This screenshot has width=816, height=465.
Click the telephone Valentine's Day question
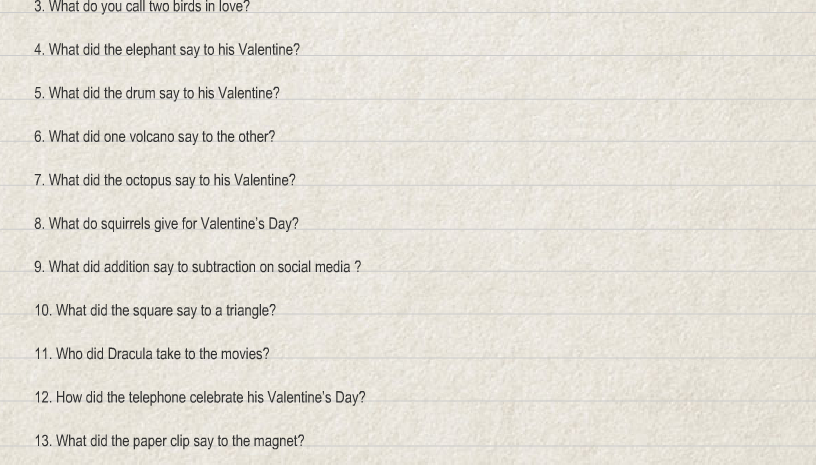pos(200,397)
